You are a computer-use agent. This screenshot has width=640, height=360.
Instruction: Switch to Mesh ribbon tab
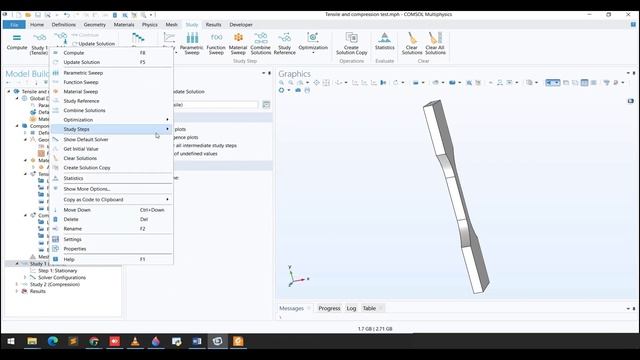tap(171, 24)
